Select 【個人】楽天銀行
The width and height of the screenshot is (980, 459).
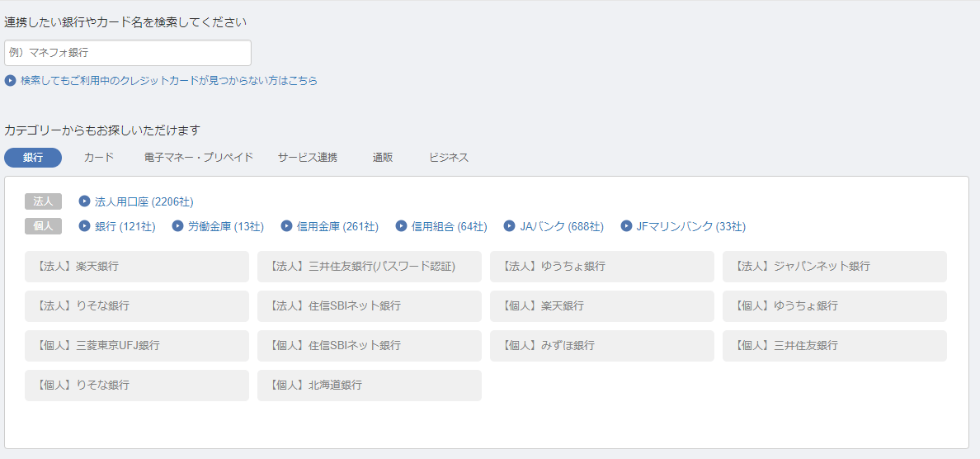coord(602,305)
